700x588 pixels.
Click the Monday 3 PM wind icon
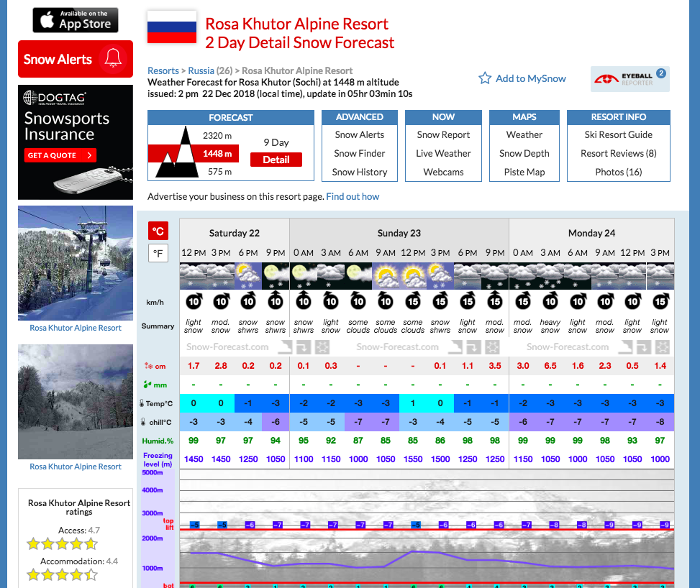[660, 301]
